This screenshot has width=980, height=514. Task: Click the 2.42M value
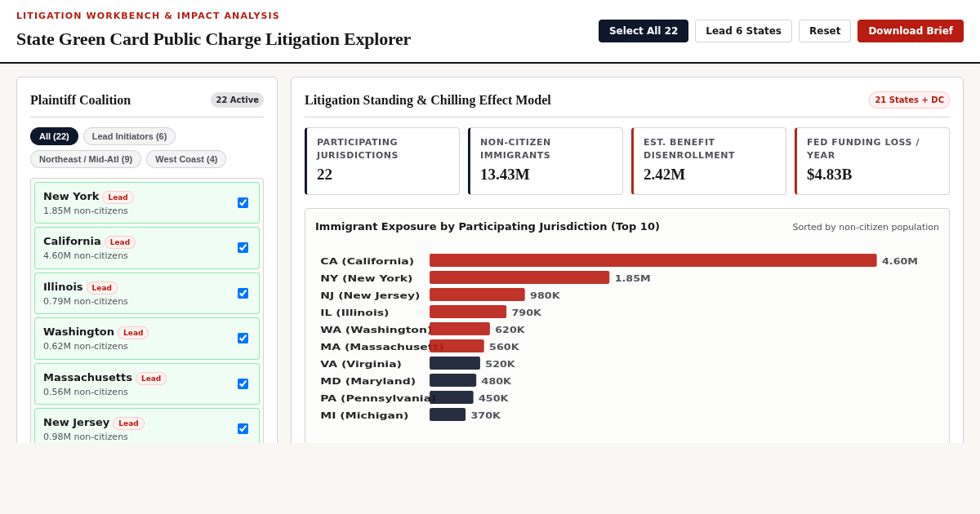[664, 175]
